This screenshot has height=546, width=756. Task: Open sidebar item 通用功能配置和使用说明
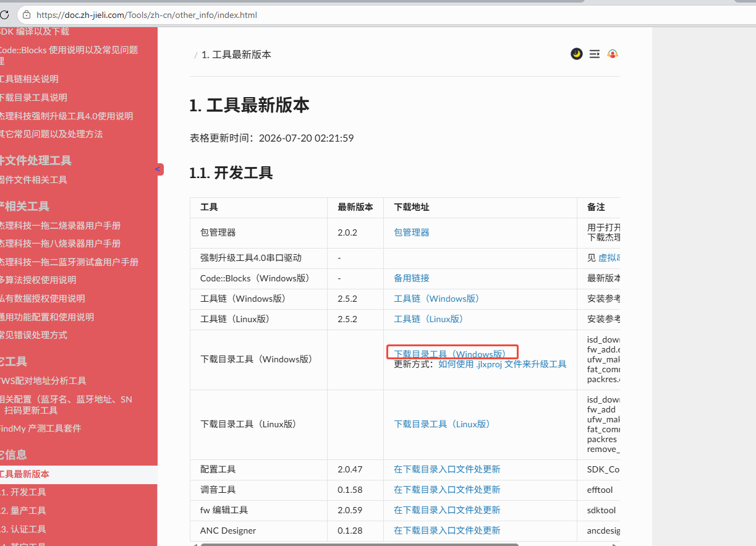click(47, 317)
